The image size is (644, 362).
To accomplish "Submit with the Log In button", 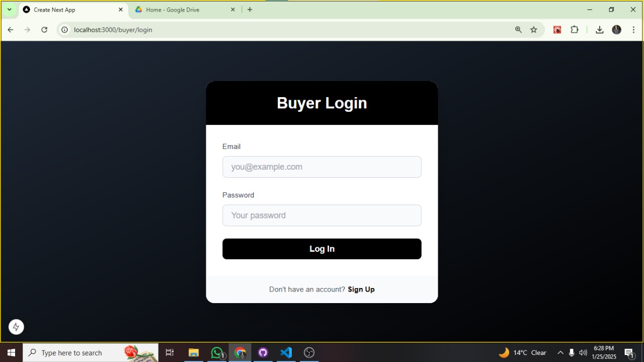I will click(x=322, y=249).
